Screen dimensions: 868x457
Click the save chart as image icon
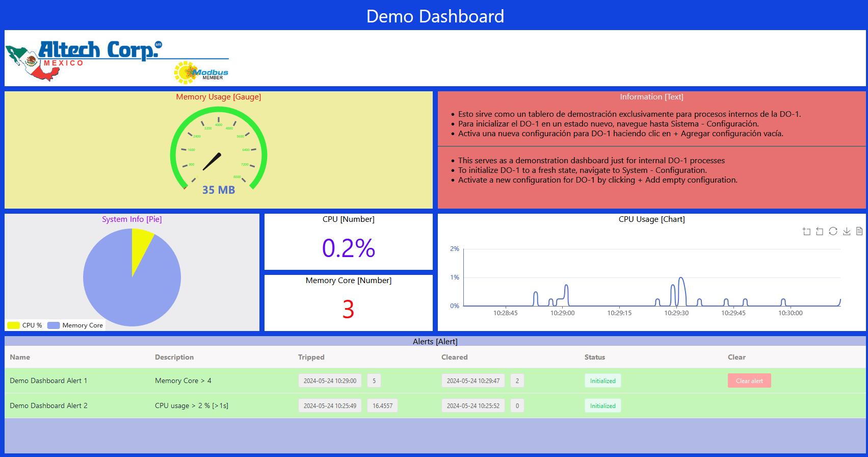(847, 232)
